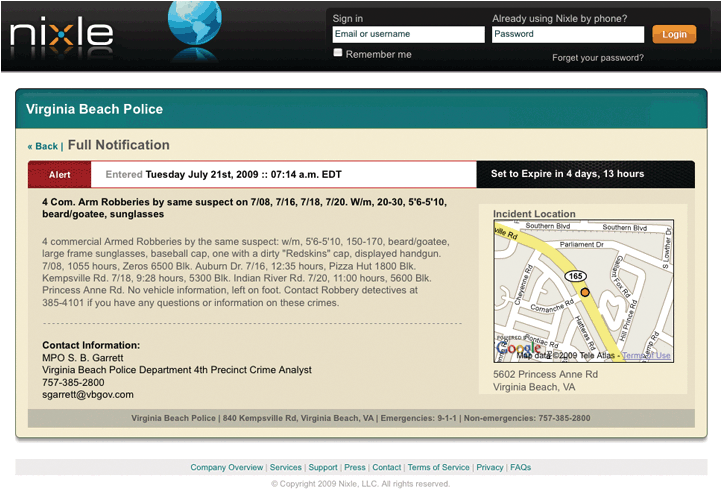Open the Contact footer link
Image resolution: width=722 pixels, height=498 pixels.
386,467
